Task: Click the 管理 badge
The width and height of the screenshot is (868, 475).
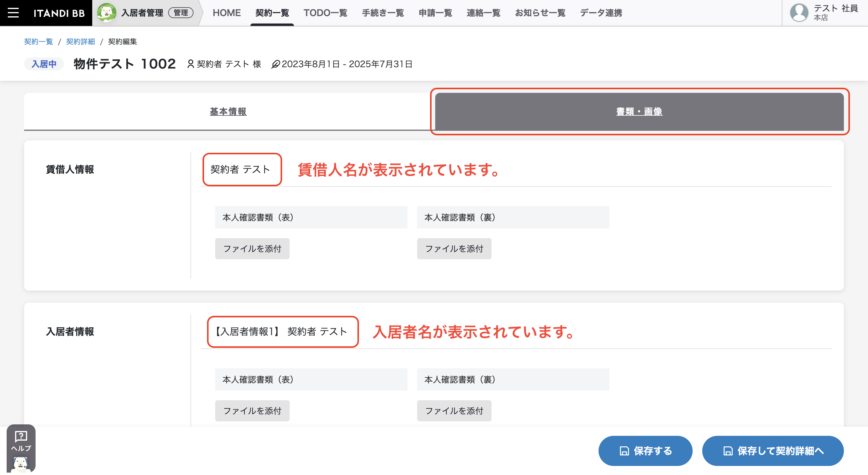Action: 181,13
